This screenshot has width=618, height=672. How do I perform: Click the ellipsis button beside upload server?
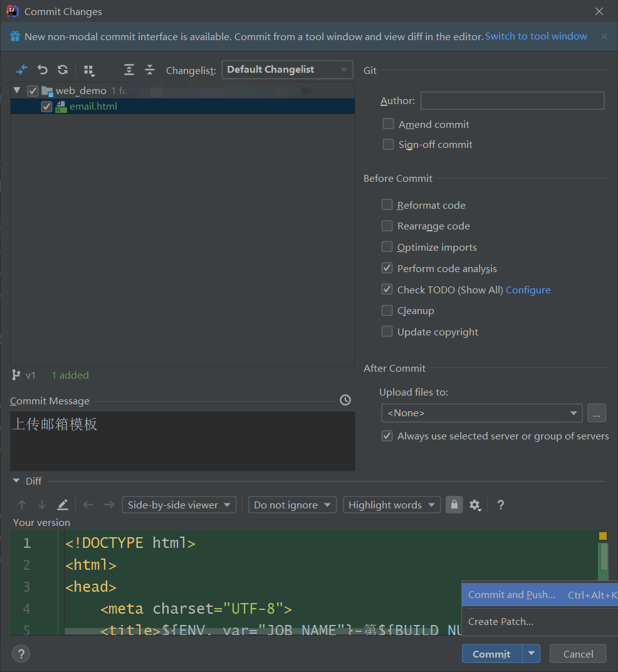(596, 413)
